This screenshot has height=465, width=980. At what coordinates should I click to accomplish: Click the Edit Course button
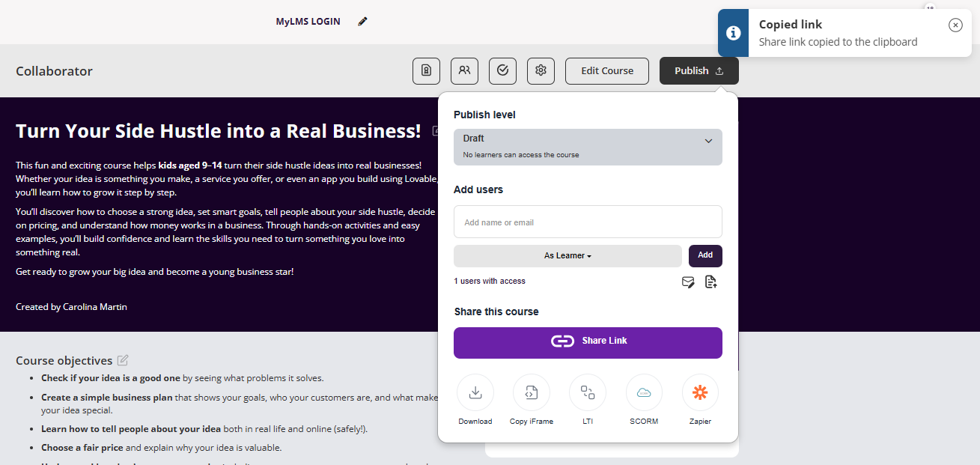[607, 71]
